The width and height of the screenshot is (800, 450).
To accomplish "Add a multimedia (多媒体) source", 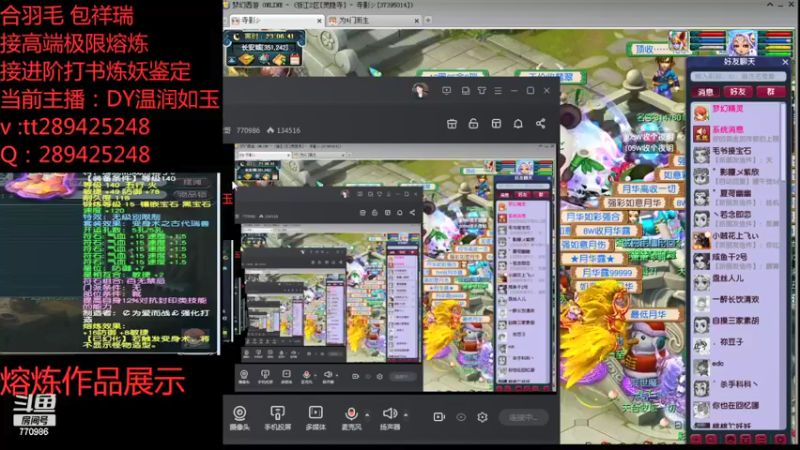I will coord(315,418).
